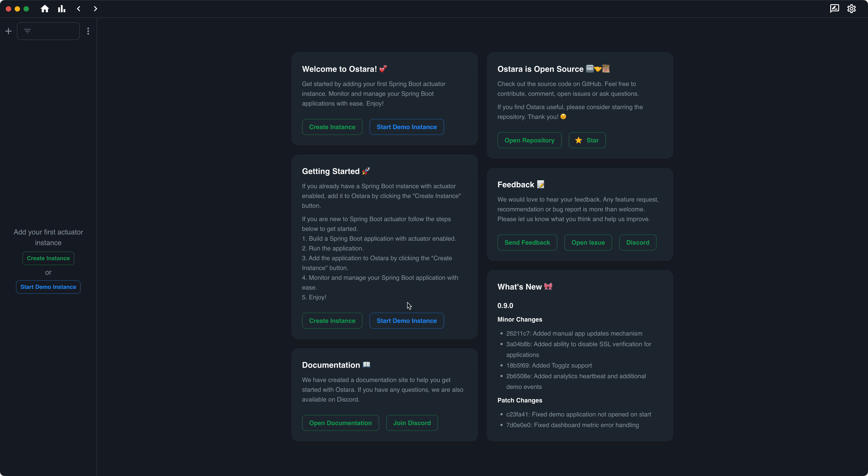Click the Star button with star icon

coord(587,140)
